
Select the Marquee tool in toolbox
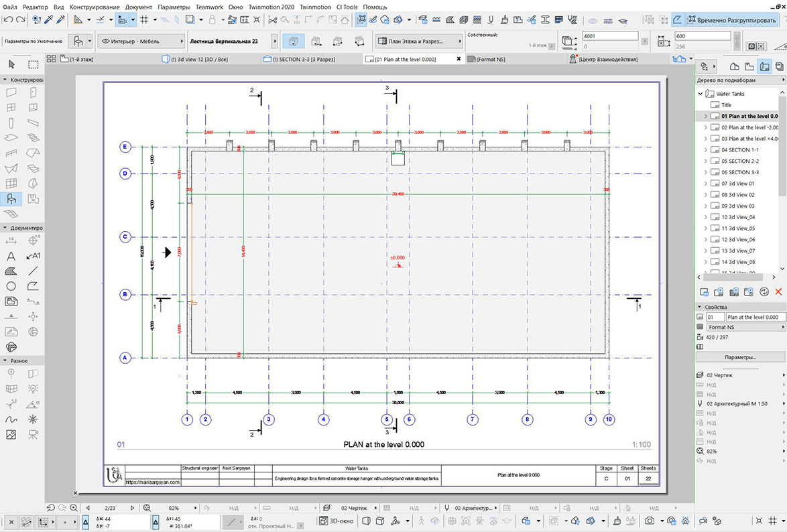click(33, 64)
